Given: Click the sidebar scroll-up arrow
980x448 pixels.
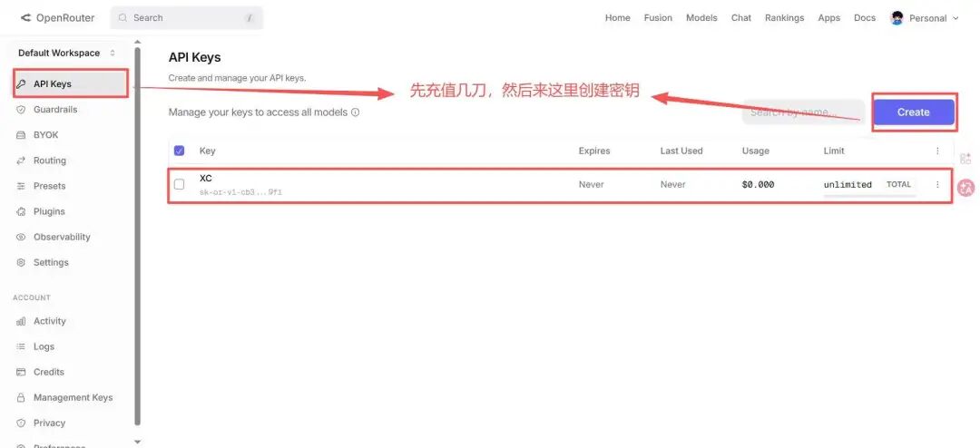Looking at the screenshot, I should [x=138, y=42].
